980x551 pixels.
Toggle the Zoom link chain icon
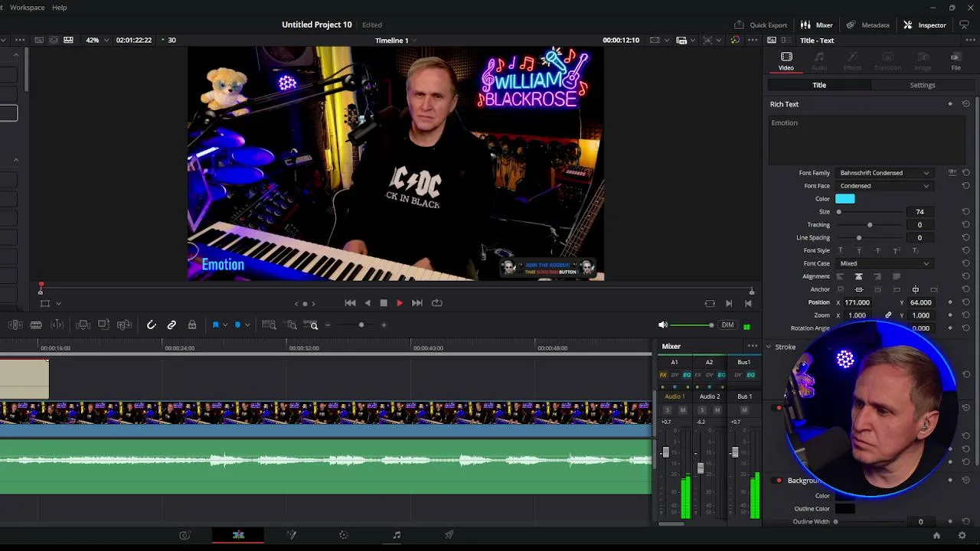pos(888,315)
